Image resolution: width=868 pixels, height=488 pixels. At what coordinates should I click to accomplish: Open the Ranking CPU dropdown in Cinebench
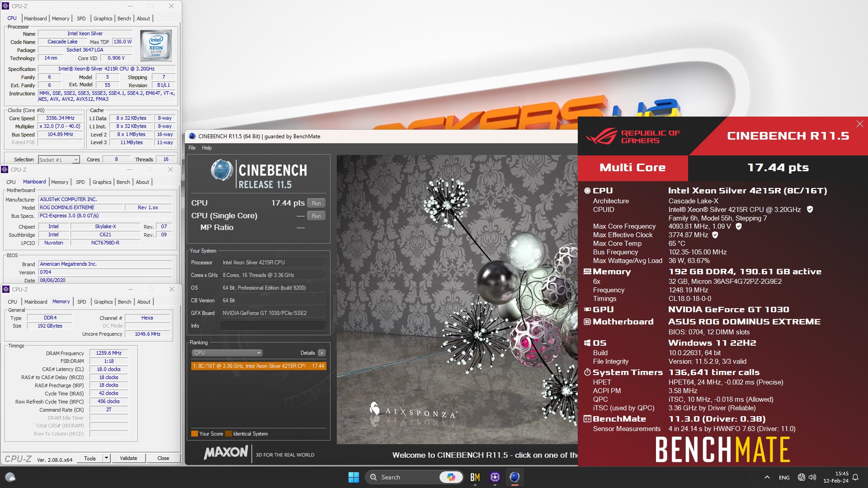click(x=227, y=353)
